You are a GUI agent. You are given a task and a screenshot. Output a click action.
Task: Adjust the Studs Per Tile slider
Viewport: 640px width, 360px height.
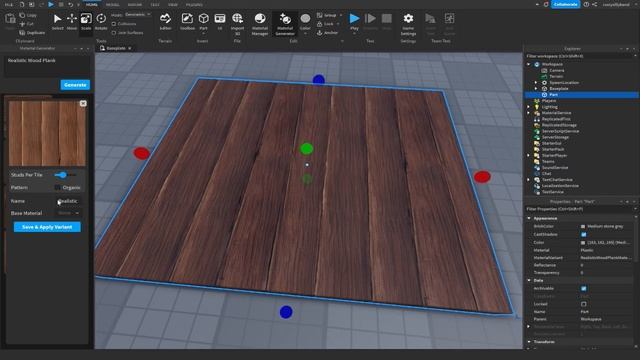[x=63, y=175]
